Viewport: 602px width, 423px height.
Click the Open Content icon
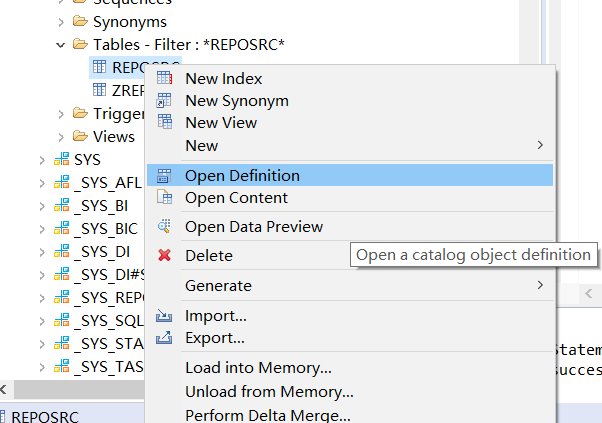tap(164, 197)
